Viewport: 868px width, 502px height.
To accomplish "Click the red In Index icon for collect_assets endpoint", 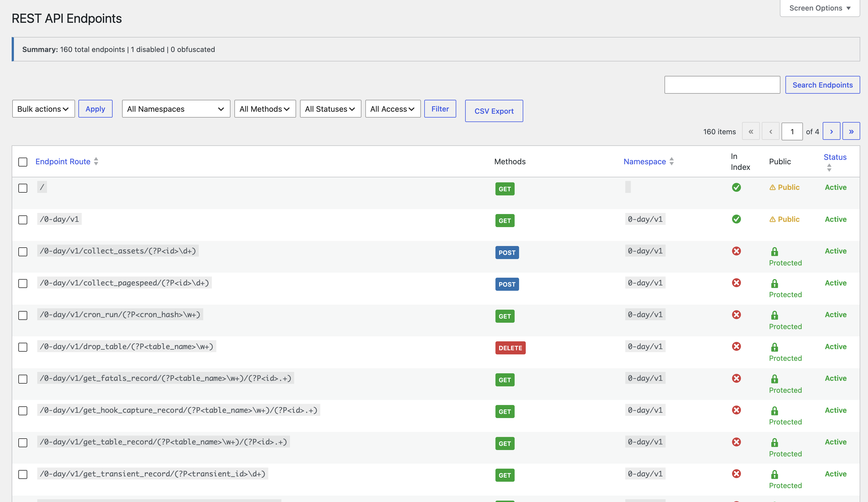I will pyautogui.click(x=737, y=251).
